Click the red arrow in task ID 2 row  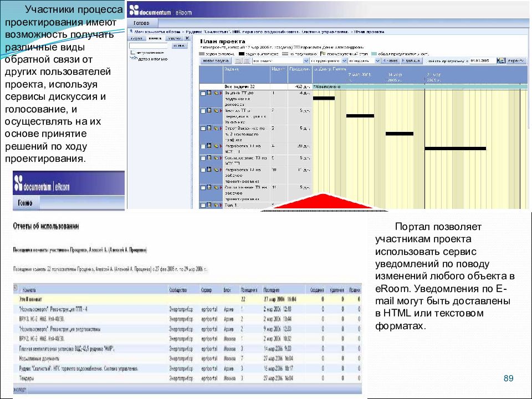[221, 111]
